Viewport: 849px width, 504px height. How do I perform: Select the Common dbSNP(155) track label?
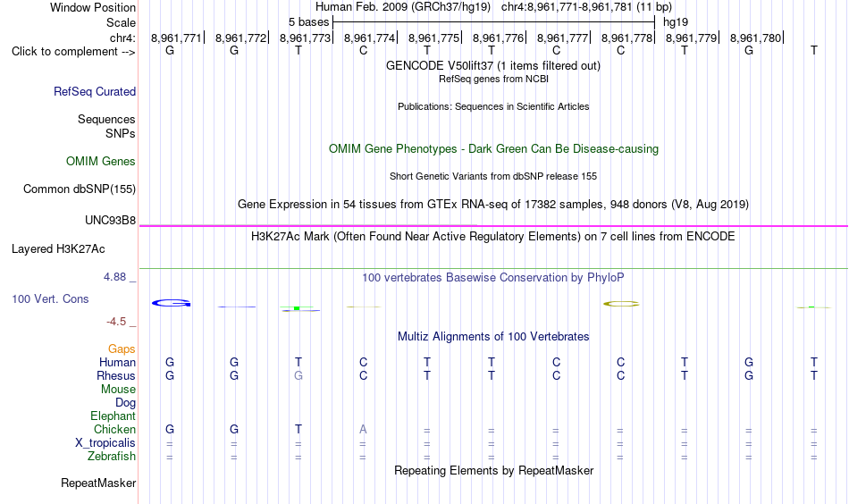pyautogui.click(x=80, y=189)
